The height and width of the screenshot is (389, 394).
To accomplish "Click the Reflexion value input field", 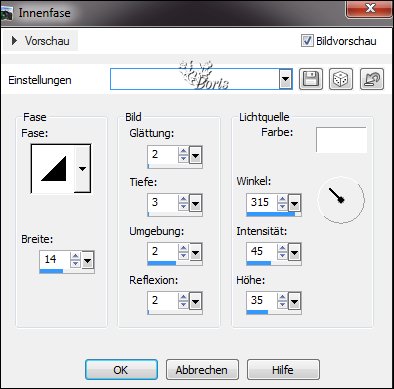I will 163,301.
